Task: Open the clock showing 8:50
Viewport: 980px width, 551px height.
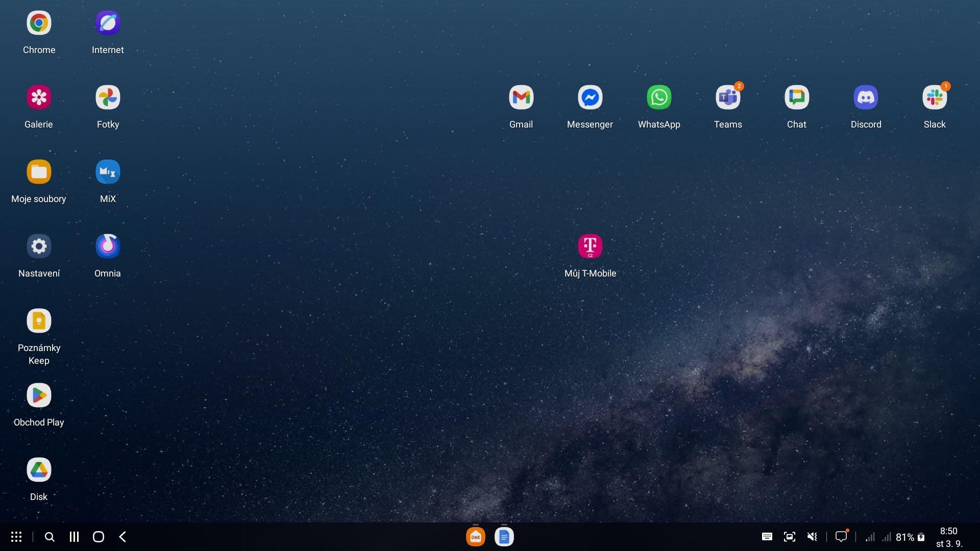Action: coord(949,531)
